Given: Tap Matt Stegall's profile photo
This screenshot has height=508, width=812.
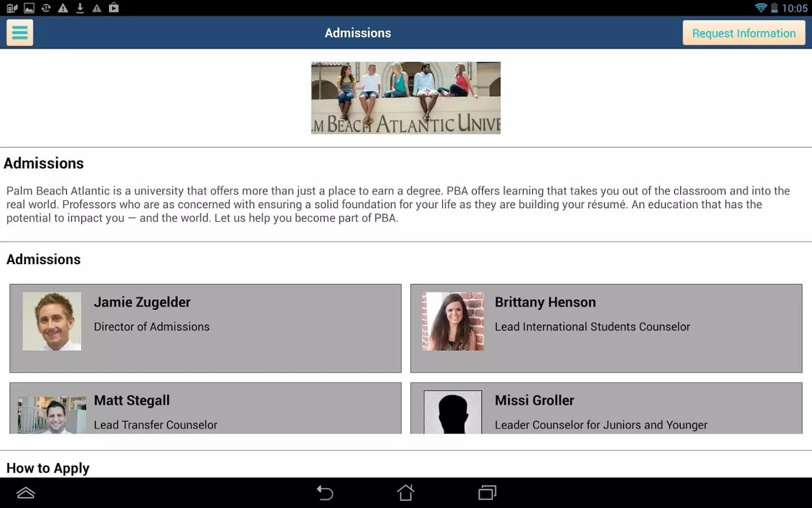Looking at the screenshot, I should tap(52, 415).
